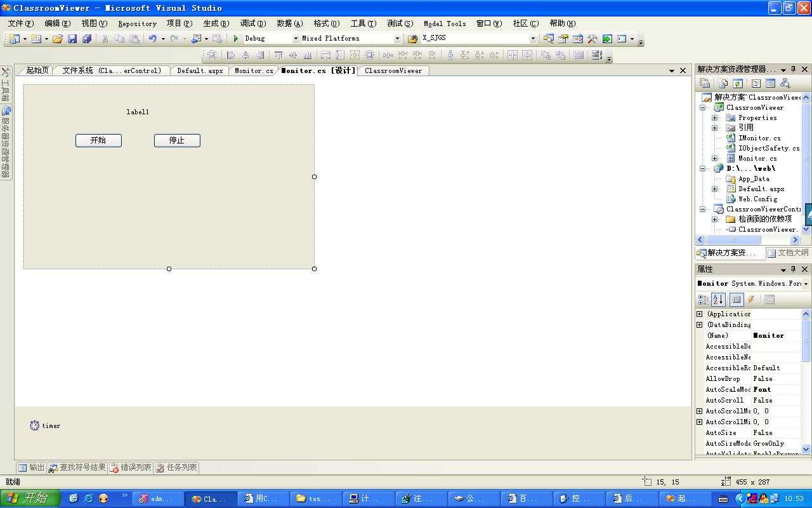Screen dimensions: 812x508
Task: Open the 任务列表 task list tab
Action: [x=176, y=467]
